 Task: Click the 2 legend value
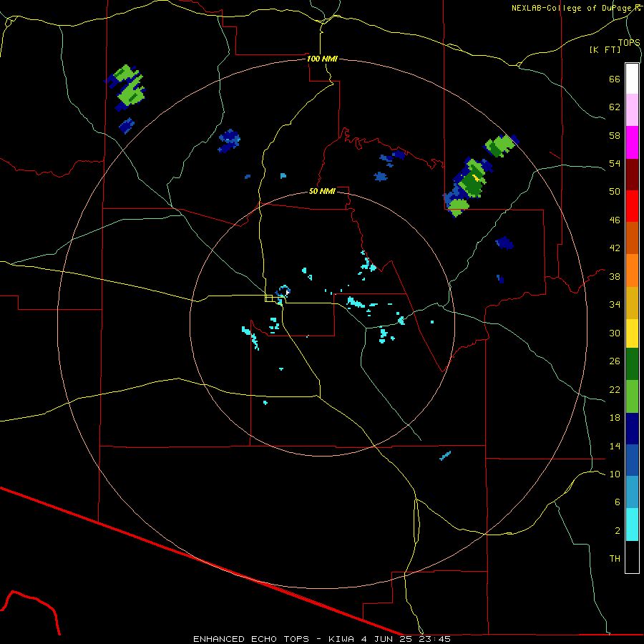pyautogui.click(x=618, y=531)
